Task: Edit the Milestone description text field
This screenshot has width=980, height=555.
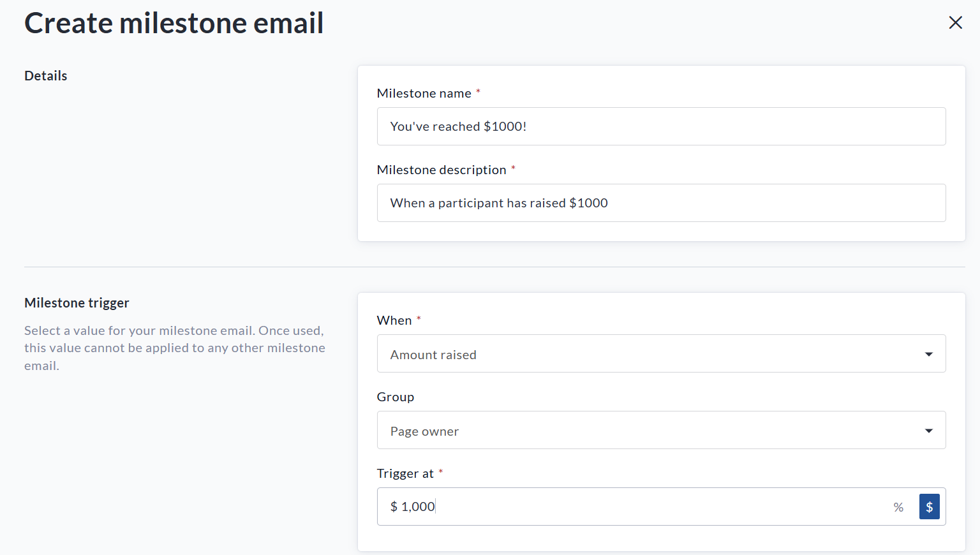Action: tap(661, 203)
